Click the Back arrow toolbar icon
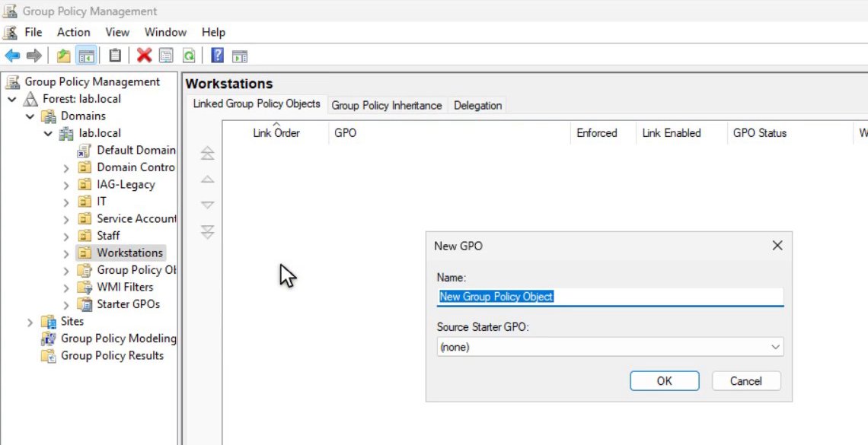Screen dimensions: 868x445 click(x=12, y=56)
